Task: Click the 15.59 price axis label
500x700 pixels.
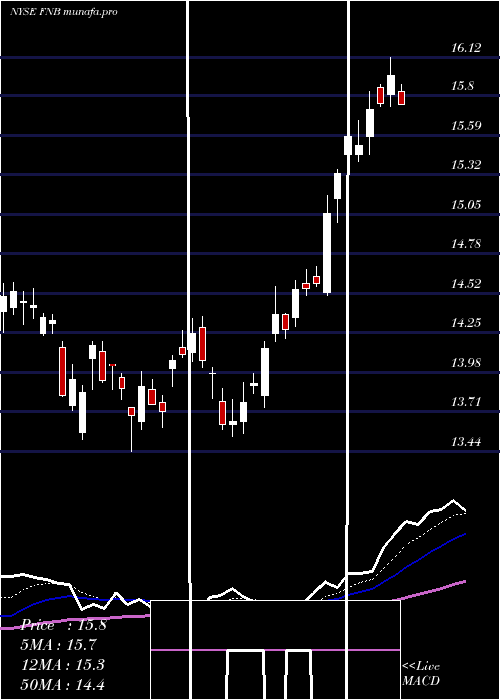Action: 466,125
